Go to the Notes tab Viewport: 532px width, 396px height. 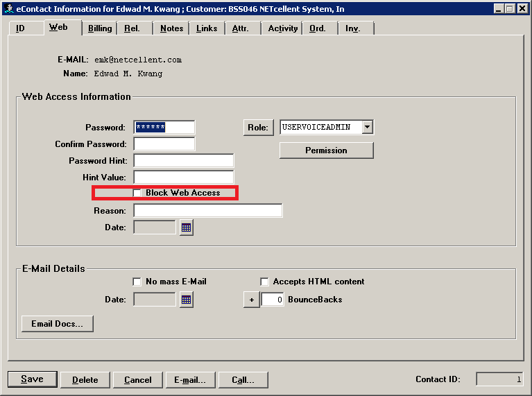coord(171,28)
